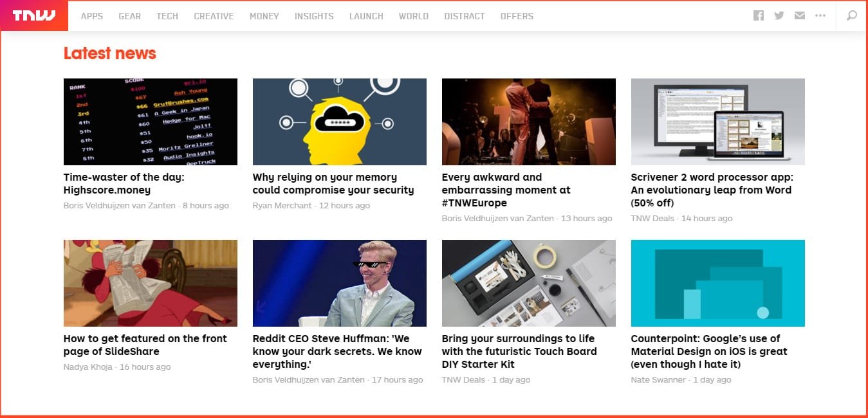The width and height of the screenshot is (868, 418).
Task: Select DISTRACT in the navigation bar
Action: (x=465, y=16)
